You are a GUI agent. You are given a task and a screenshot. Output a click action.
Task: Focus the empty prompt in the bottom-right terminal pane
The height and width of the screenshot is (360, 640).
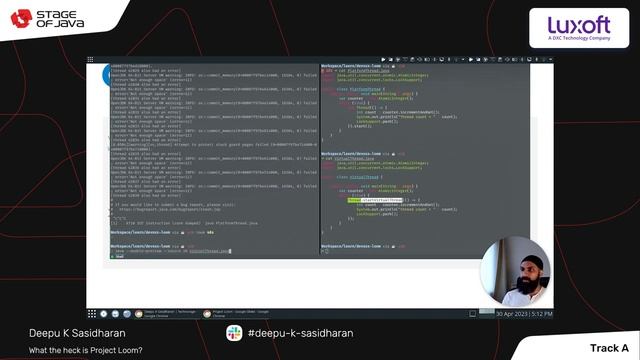[325, 251]
